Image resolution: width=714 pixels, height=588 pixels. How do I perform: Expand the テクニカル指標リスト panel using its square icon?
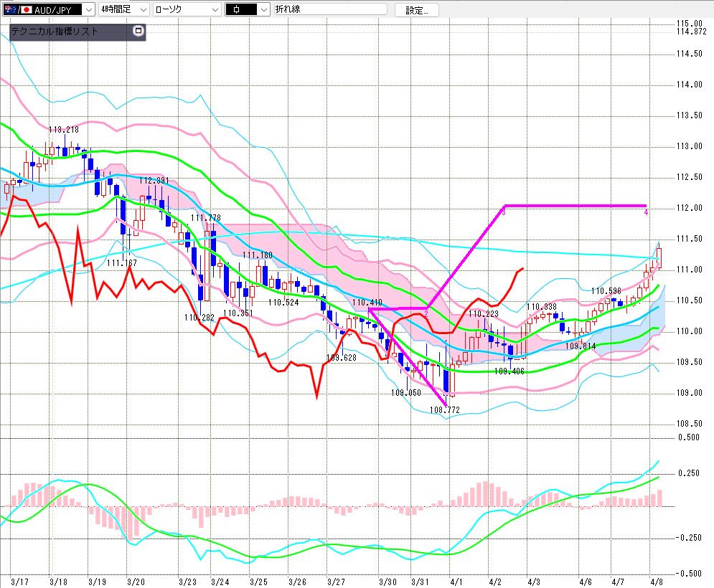(x=138, y=32)
